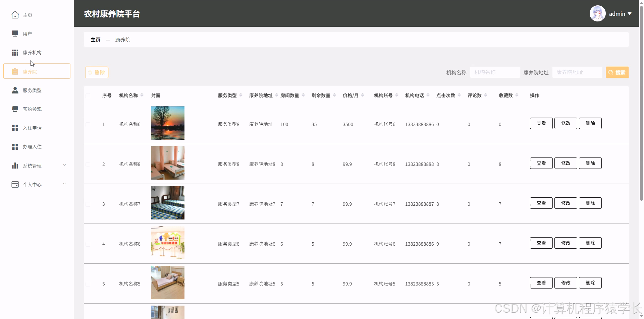The width and height of the screenshot is (644, 319).
Task: Click the 个人中心 card icon
Action: click(x=15, y=184)
